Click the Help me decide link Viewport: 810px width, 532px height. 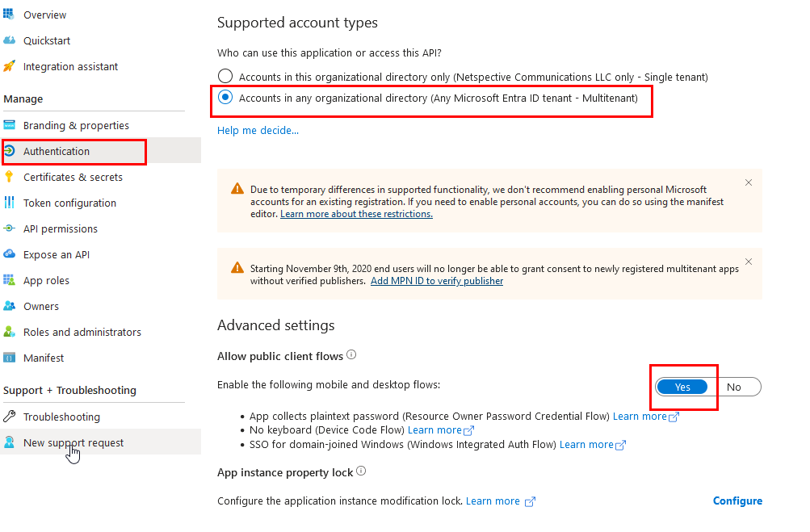coord(258,130)
